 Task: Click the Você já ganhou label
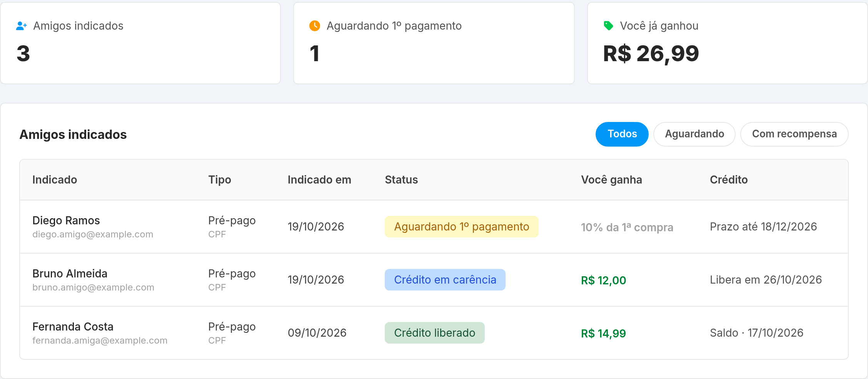659,26
